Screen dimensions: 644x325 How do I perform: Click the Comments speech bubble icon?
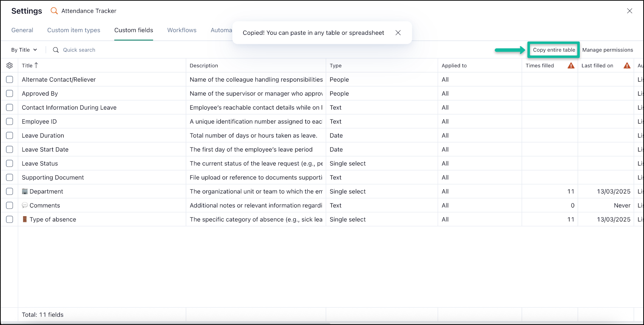pos(25,205)
